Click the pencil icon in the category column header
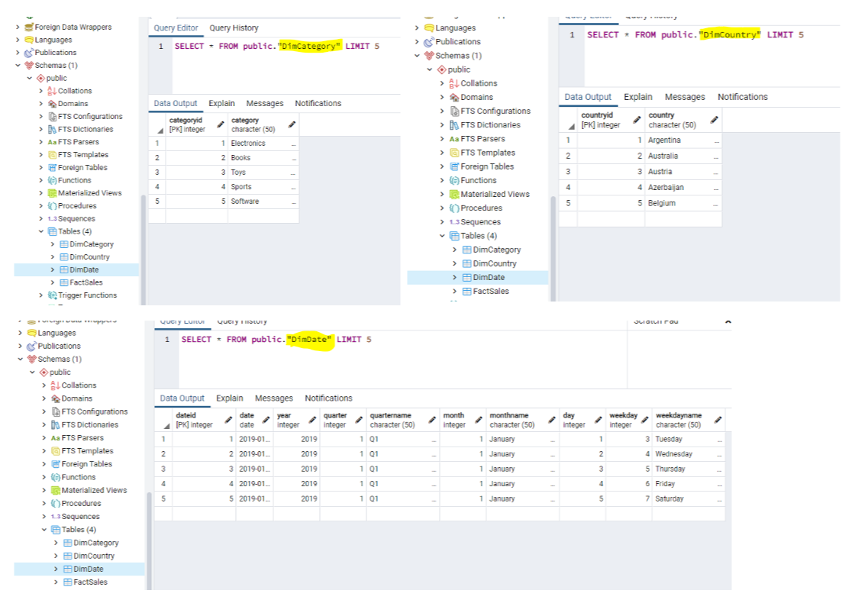The image size is (868, 603). pyautogui.click(x=292, y=124)
